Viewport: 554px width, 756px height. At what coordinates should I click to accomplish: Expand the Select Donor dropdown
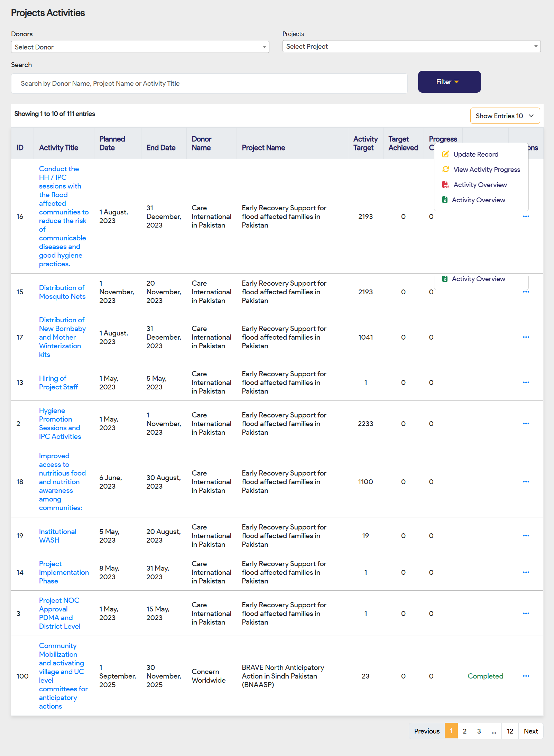[140, 47]
